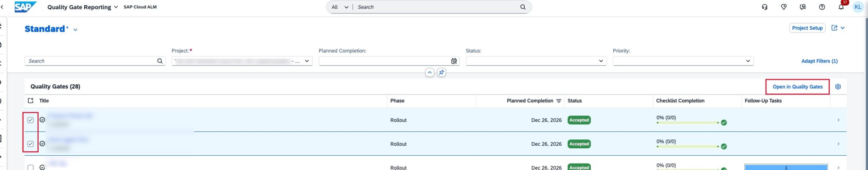Viewport: 868px width, 170px height.
Task: Click the green check icon in first row
Action: (723, 123)
